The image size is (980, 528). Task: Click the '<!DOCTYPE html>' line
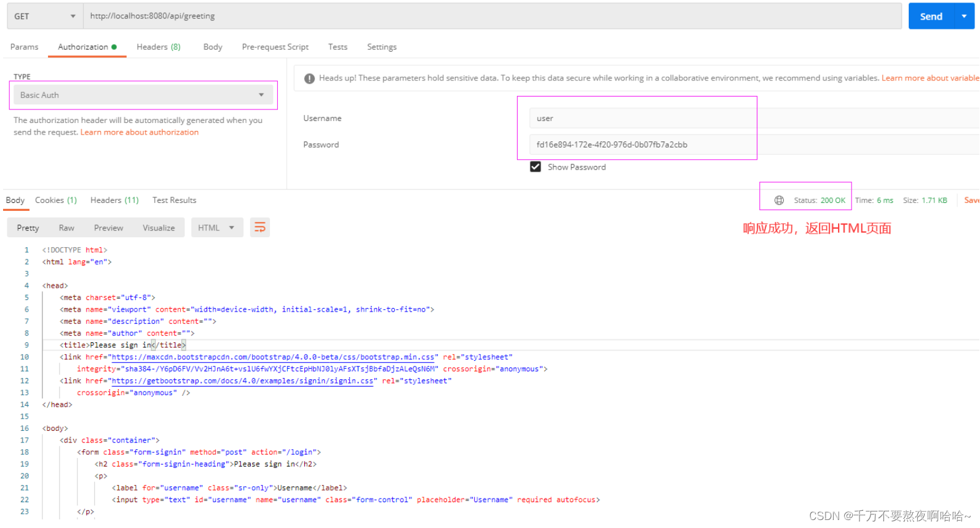(x=74, y=250)
